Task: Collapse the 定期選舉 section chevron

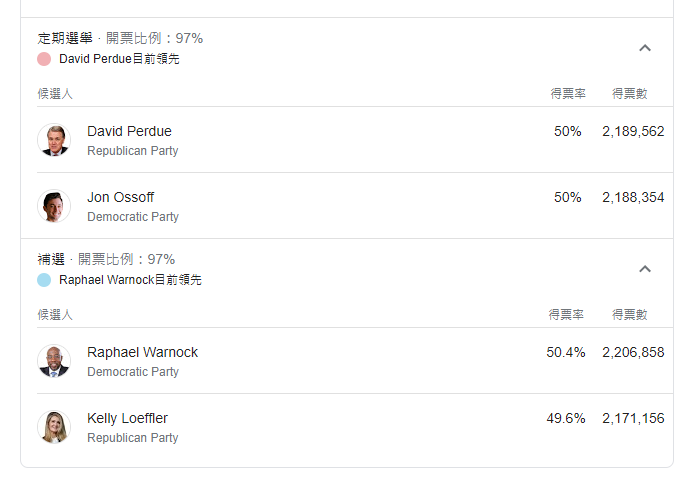Action: pyautogui.click(x=645, y=48)
